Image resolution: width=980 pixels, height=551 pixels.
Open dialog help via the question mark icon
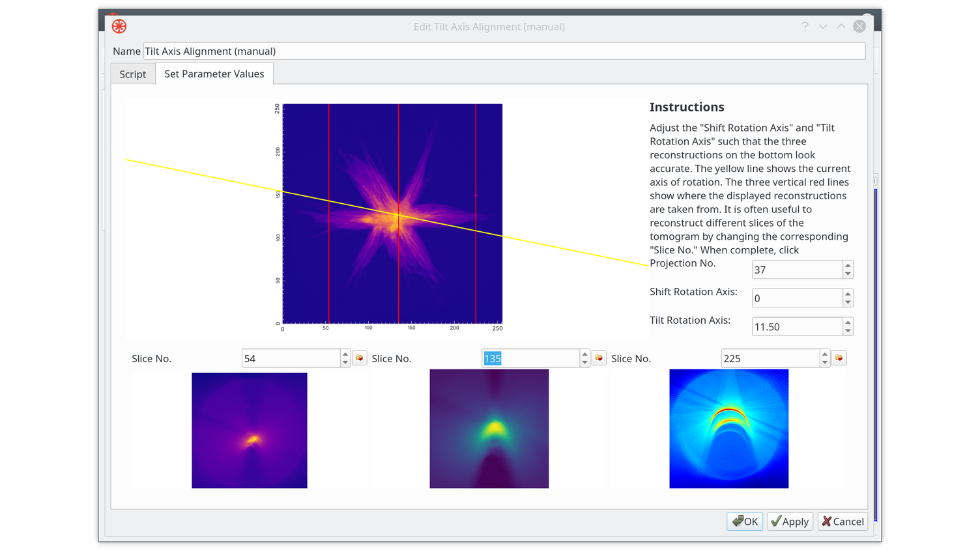tap(805, 26)
